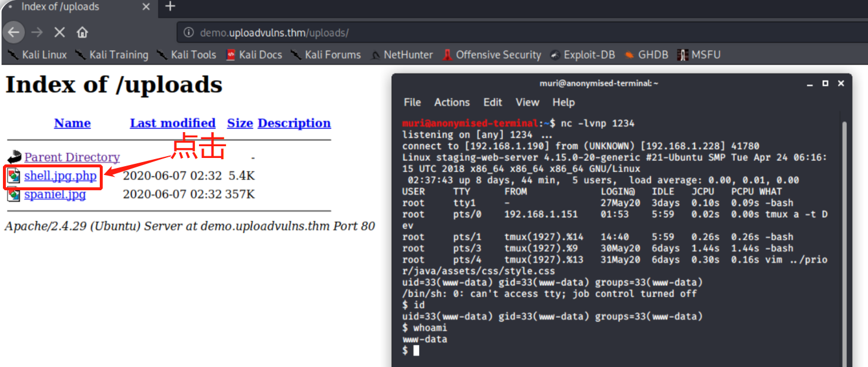868x367 pixels.
Task: Open Offensive Security bookmark
Action: pyautogui.click(x=492, y=55)
